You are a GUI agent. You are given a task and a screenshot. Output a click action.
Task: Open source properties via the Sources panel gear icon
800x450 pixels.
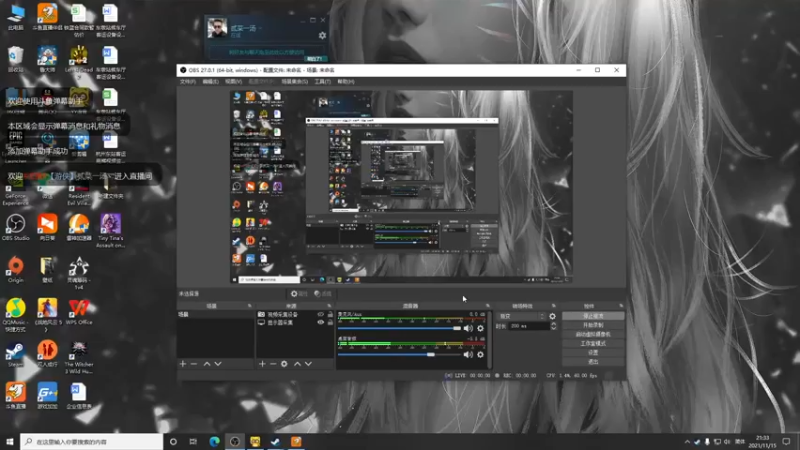[284, 364]
